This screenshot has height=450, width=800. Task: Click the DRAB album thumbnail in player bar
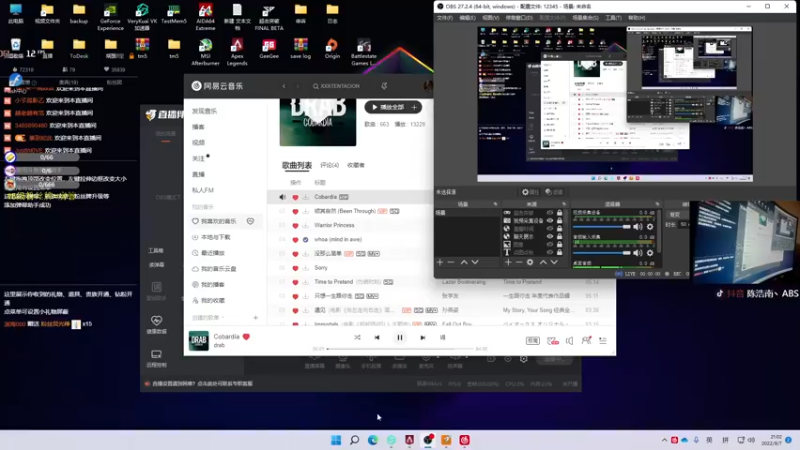click(x=198, y=340)
